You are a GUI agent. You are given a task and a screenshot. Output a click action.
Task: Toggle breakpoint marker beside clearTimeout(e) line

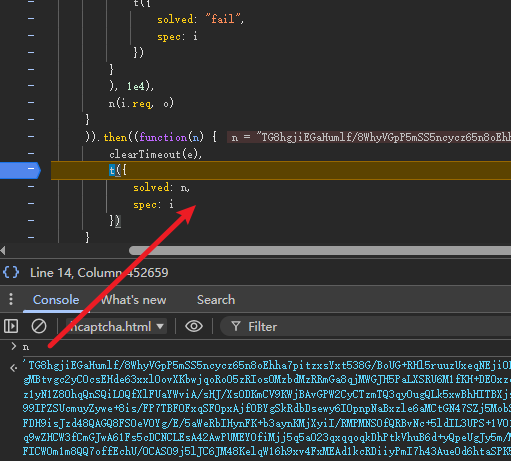click(x=31, y=153)
